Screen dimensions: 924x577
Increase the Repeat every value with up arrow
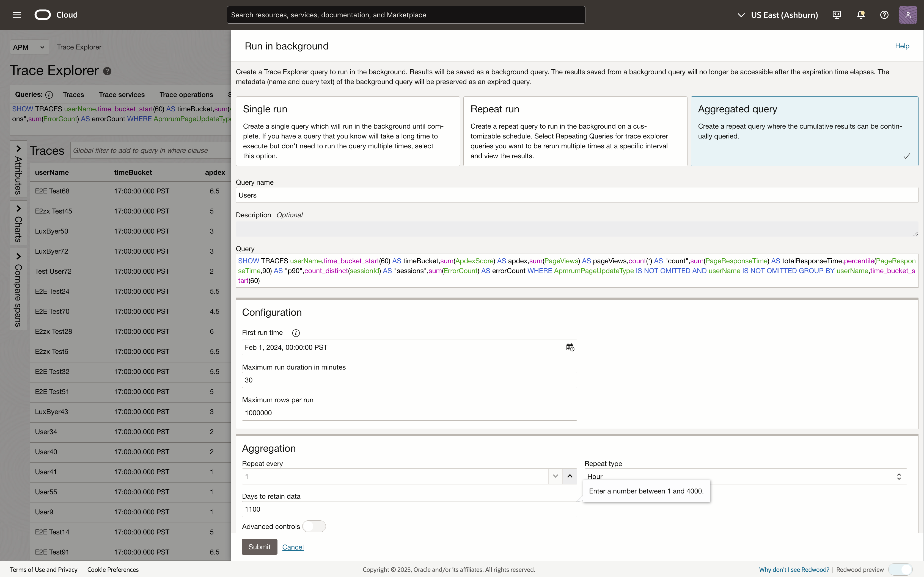[x=570, y=476]
